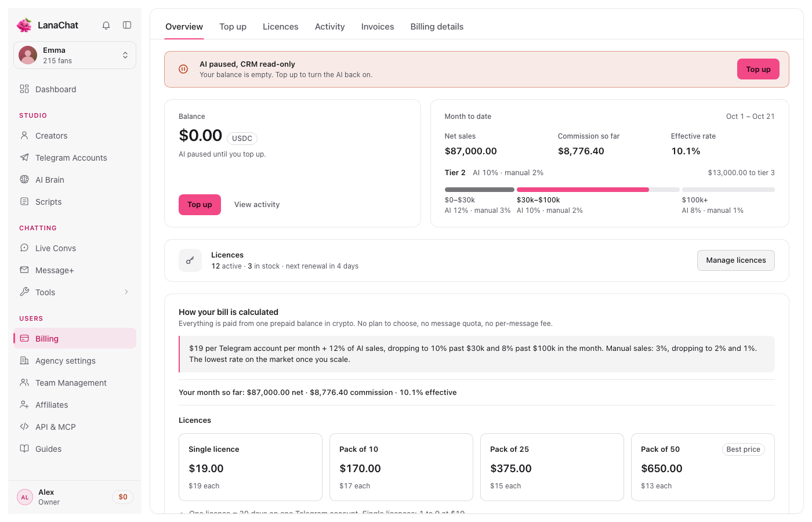Image resolution: width=812 pixels, height=522 pixels.
Task: Click the Message+ envelope icon
Action: click(24, 270)
